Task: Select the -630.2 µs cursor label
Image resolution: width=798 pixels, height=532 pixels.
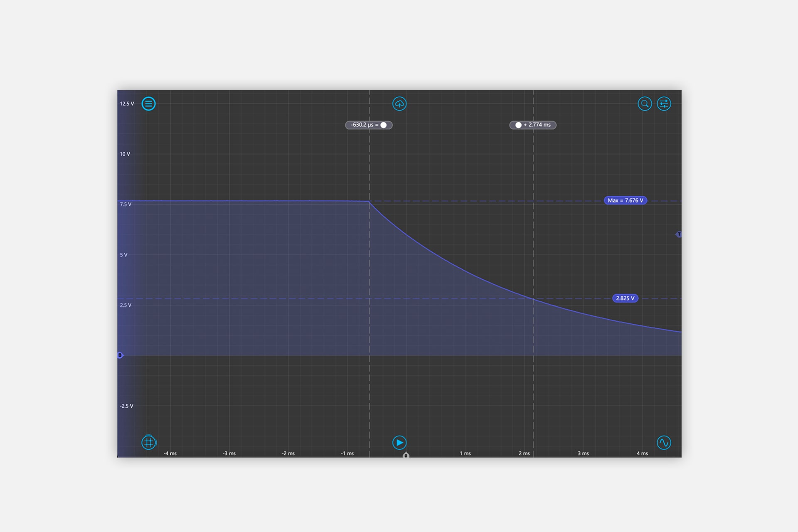Action: click(364, 125)
